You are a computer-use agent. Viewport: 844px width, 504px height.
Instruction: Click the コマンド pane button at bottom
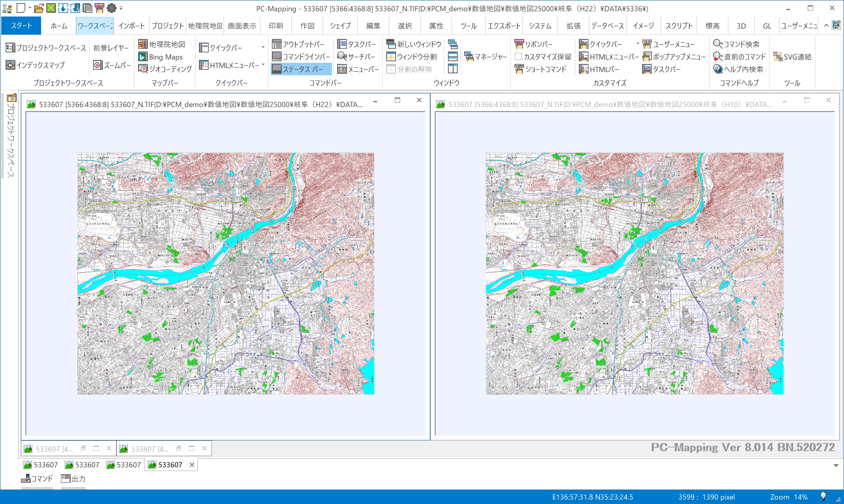[37, 479]
